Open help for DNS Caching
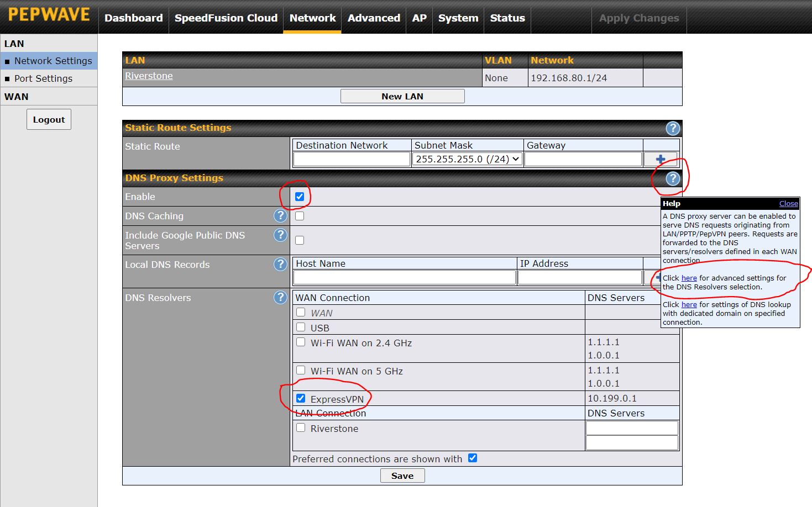Screen dimensions: 812x507 [280, 216]
